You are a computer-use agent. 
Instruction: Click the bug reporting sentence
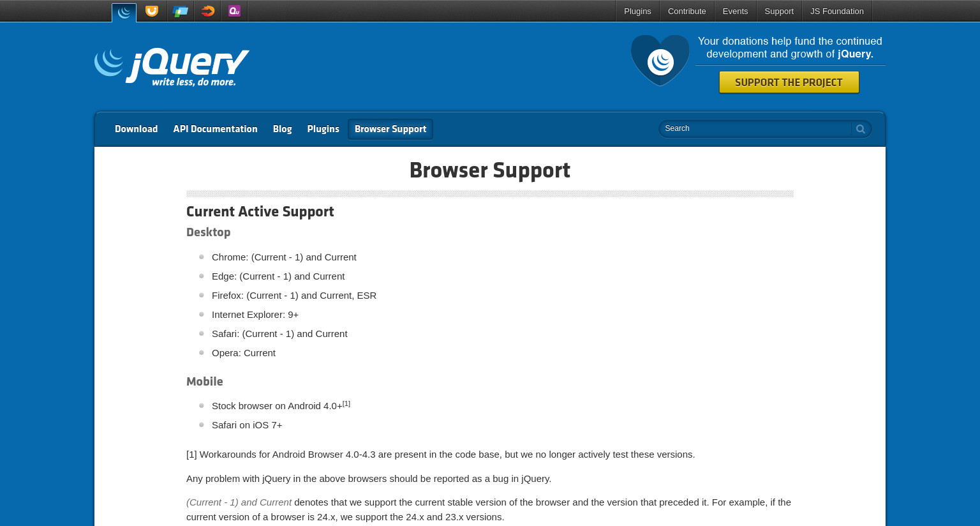click(369, 479)
